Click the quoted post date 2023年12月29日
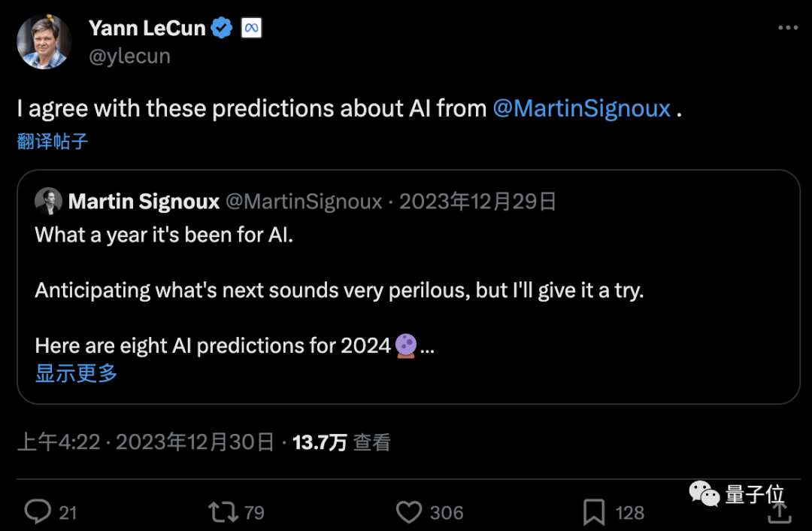This screenshot has height=531, width=812. point(477,202)
